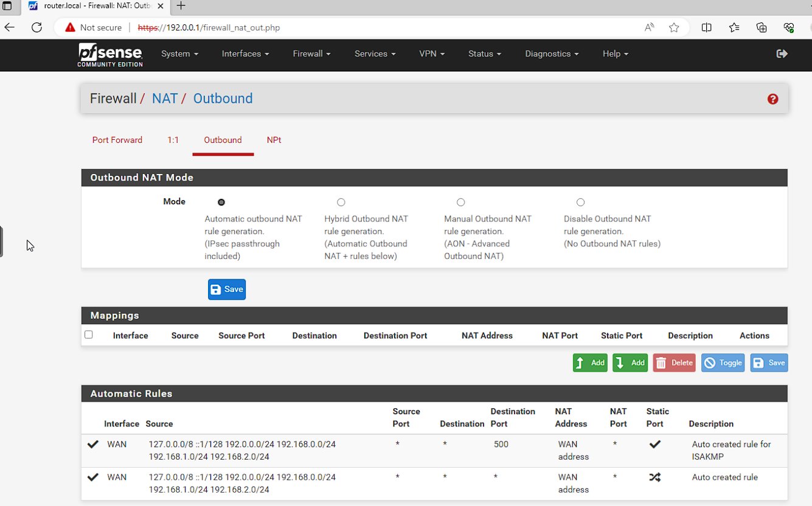812x506 pixels.
Task: Select Hybrid Outbound NAT mode
Action: point(341,202)
